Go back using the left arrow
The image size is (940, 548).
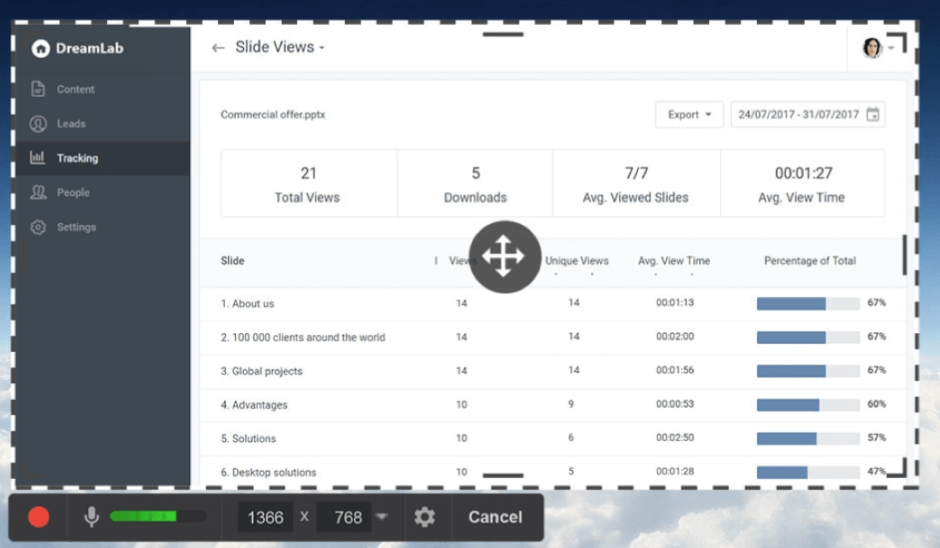point(218,47)
